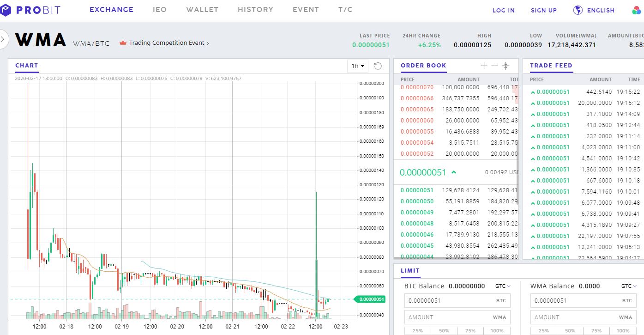Click the order book mid price 0.00000051
Viewport: 644px width, 335px height.
pos(423,172)
